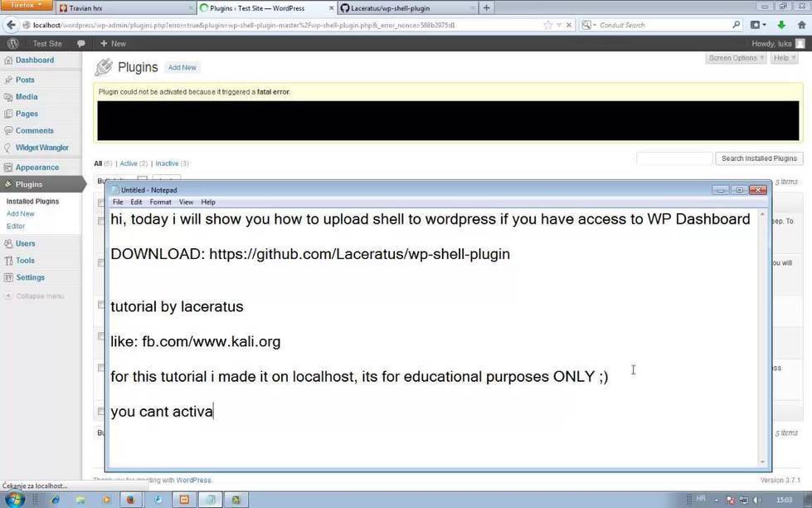Image resolution: width=812 pixels, height=508 pixels.
Task: Open plugin Editor submenu link
Action: pos(16,227)
